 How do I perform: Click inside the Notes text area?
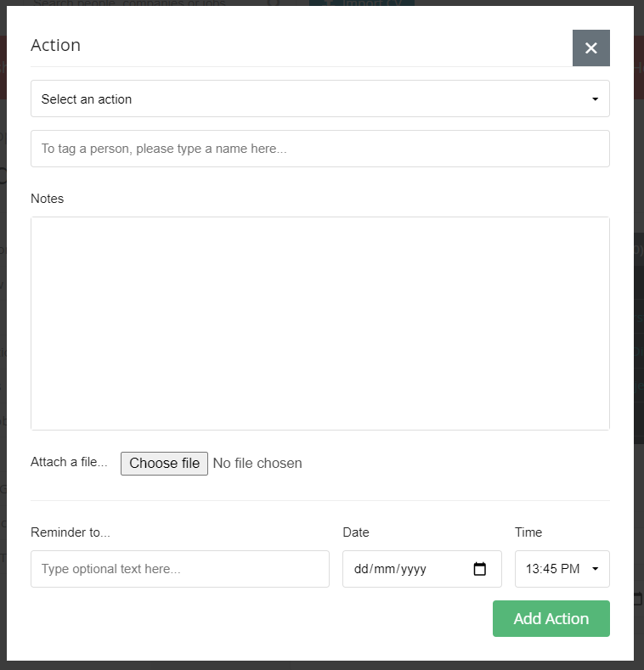point(319,324)
